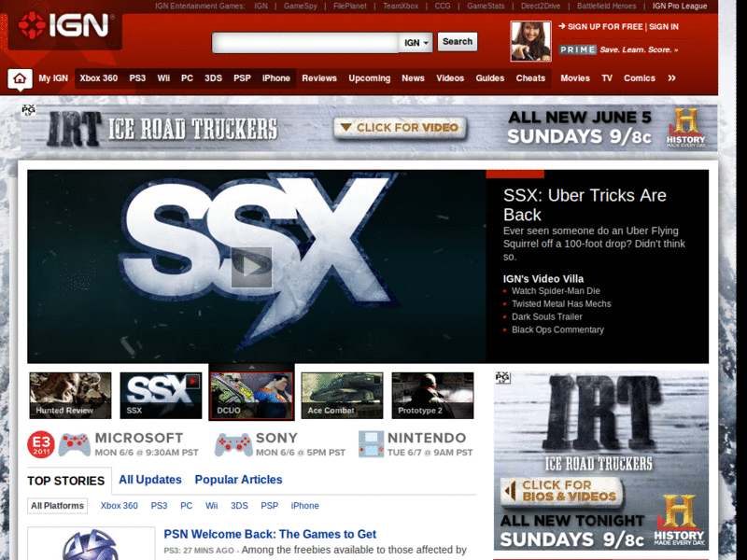Click the Microsoft controller icon
Screen dimensions: 747x560
[75, 445]
